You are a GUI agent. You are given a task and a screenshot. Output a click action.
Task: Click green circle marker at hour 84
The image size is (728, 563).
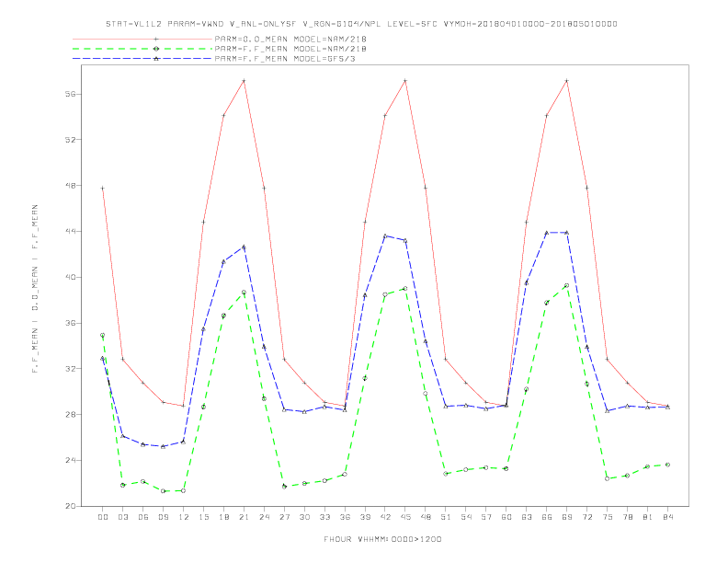[x=668, y=465]
